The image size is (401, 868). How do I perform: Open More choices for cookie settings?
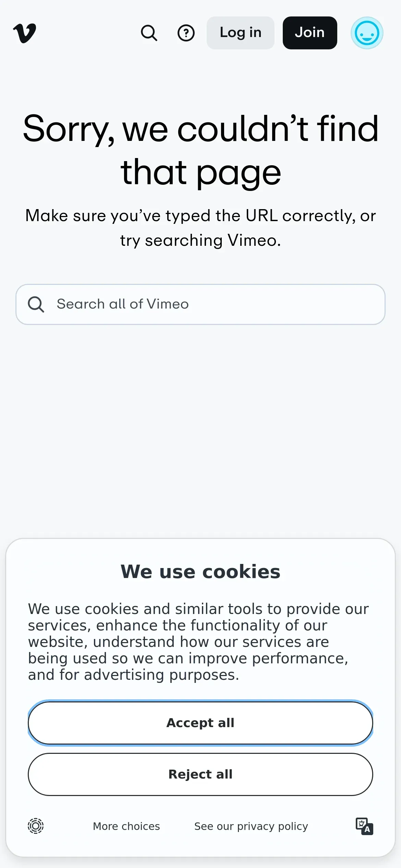[x=126, y=826]
